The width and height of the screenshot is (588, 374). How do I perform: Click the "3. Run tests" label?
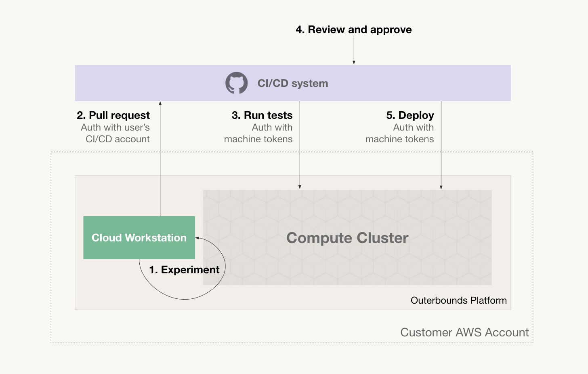pos(262,115)
